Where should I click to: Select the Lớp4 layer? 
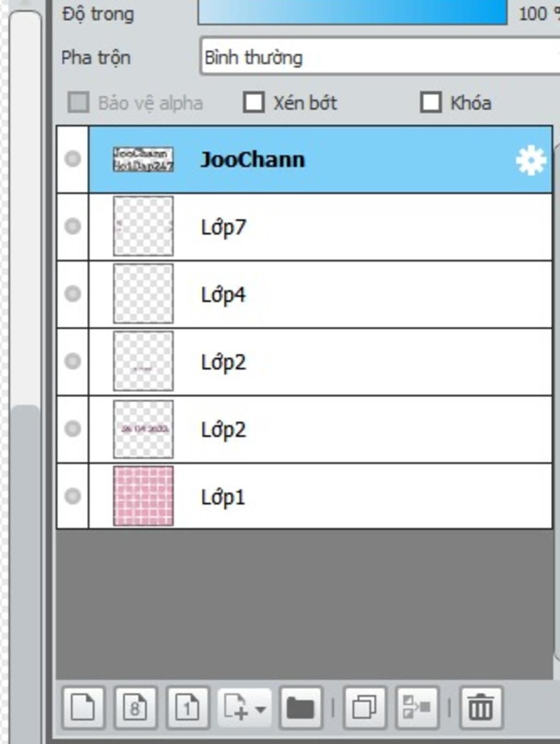click(320, 294)
